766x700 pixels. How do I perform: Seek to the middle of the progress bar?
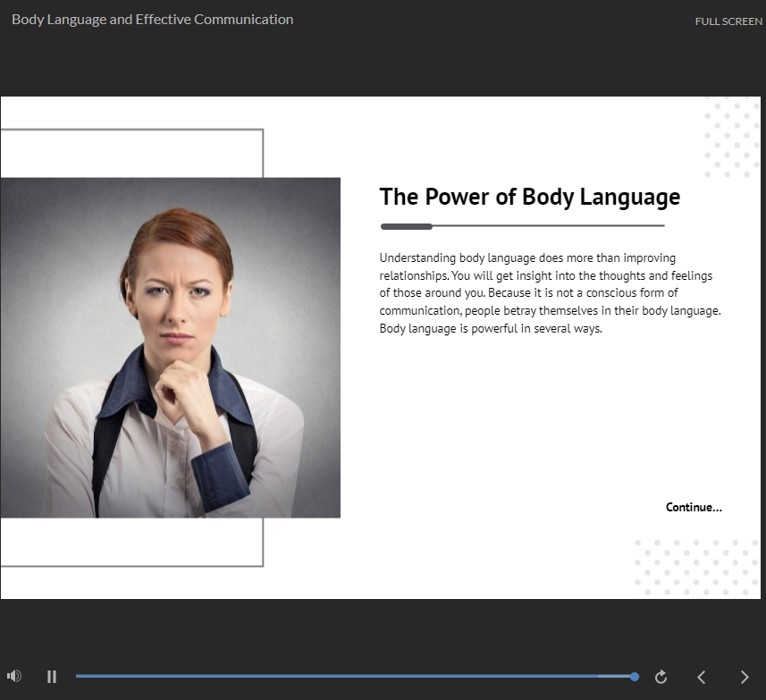tap(356, 677)
